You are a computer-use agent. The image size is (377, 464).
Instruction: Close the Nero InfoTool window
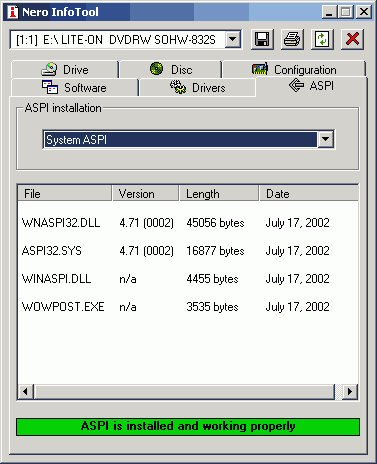point(364,12)
